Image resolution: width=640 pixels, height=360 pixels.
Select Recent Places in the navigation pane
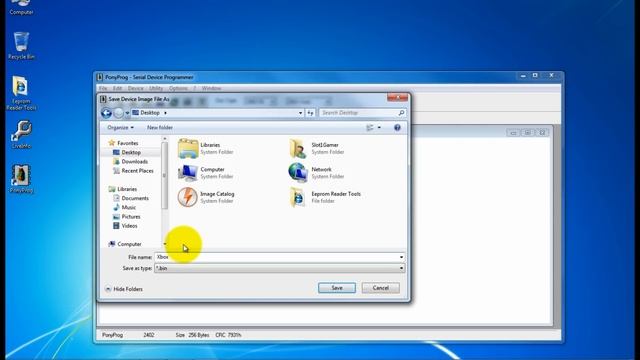click(x=137, y=171)
